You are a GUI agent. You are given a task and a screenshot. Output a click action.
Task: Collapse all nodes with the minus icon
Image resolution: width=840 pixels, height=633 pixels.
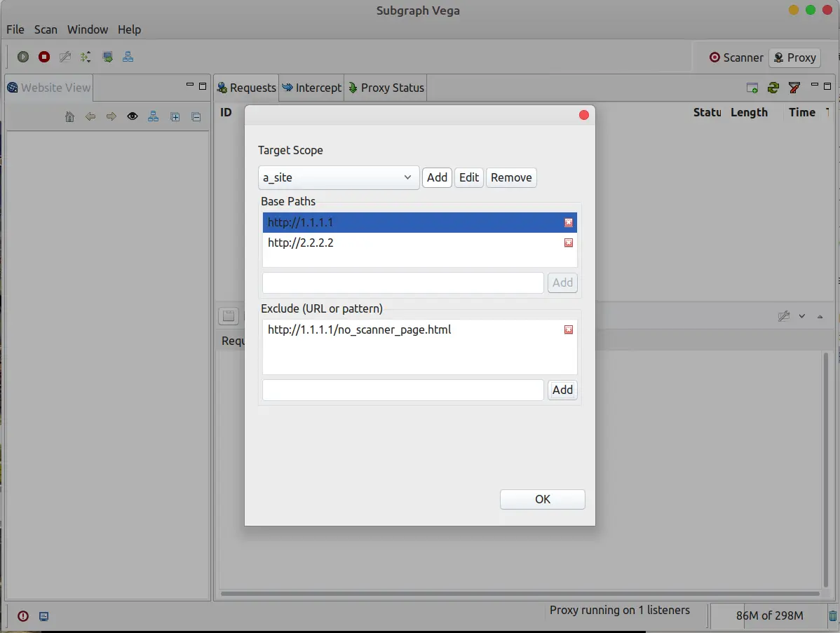tap(196, 117)
